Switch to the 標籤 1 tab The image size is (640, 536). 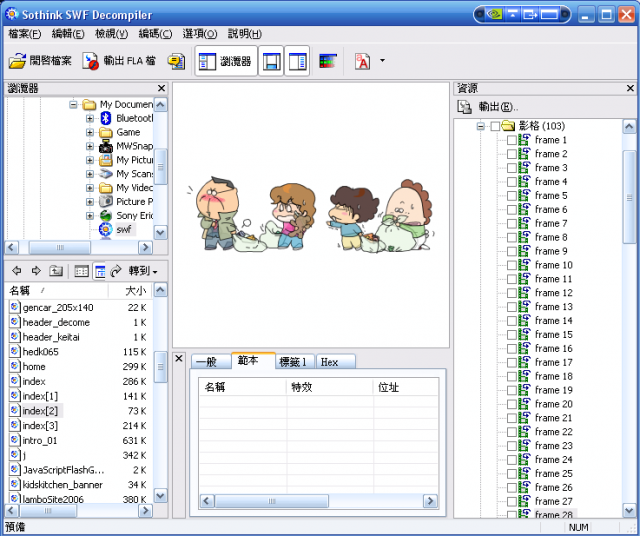coord(295,362)
